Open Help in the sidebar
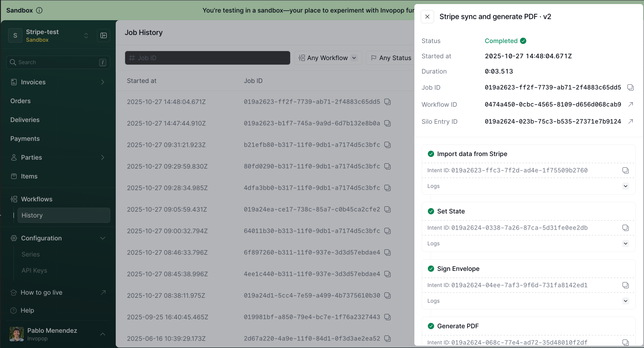Screen dimensions: 644x348 click(x=27, y=310)
